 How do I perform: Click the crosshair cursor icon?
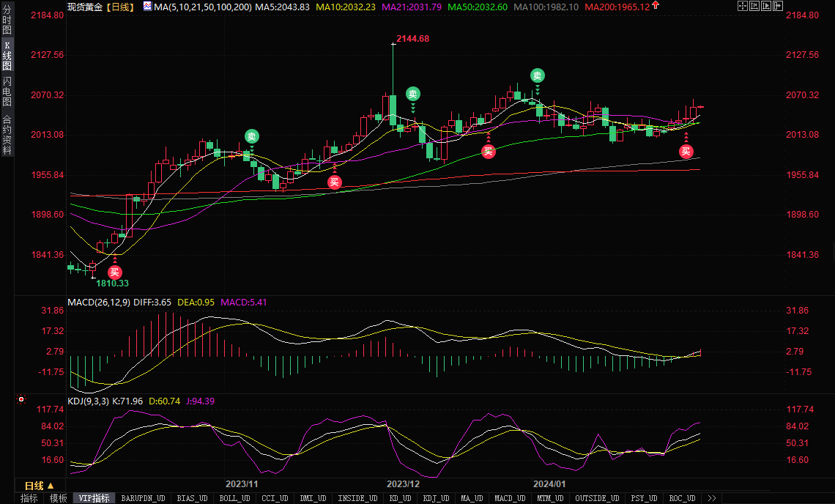742,6
